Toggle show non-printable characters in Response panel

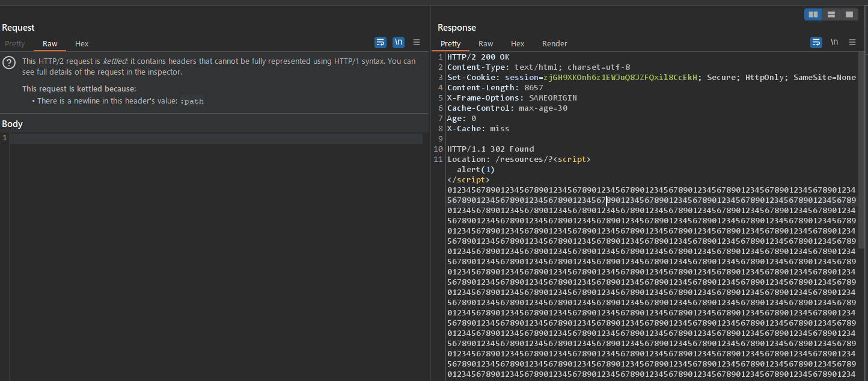click(x=834, y=42)
